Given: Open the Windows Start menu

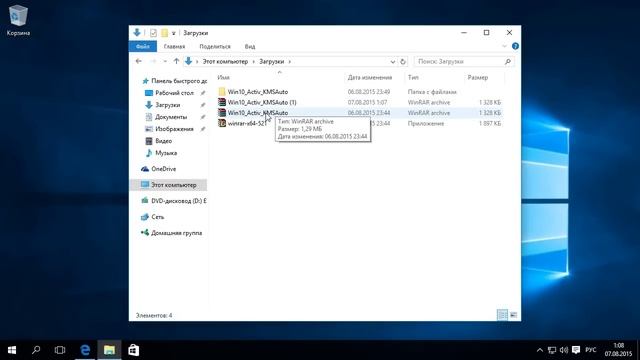Looking at the screenshot, I should point(12,350).
